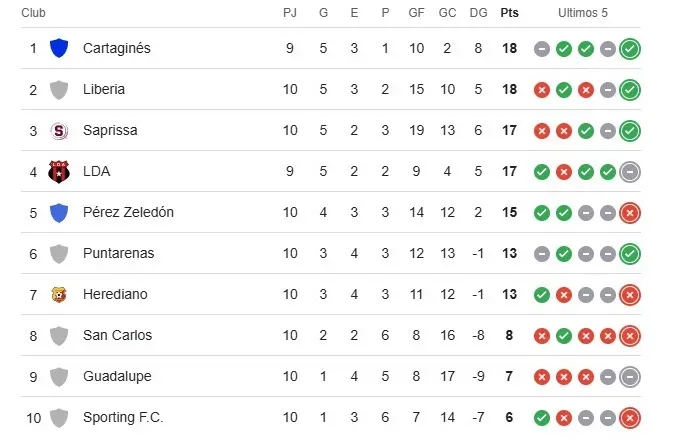Click the Ultimos 5 column header
Image resolution: width=674 pixels, height=445 pixels.
583,13
